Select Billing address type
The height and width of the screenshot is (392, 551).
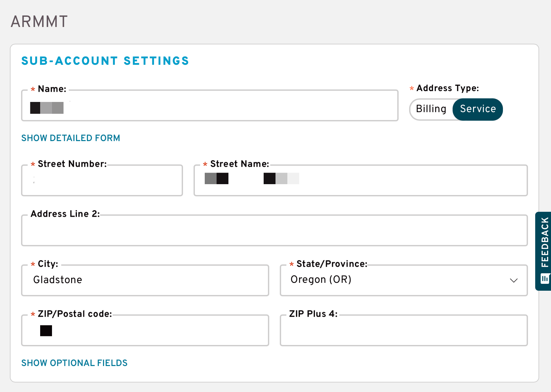click(x=431, y=109)
